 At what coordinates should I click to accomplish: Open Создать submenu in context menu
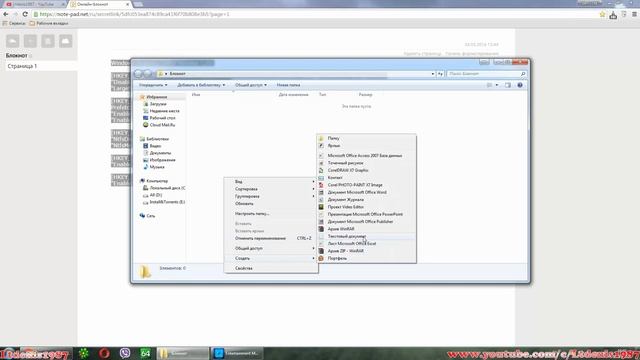click(271, 258)
